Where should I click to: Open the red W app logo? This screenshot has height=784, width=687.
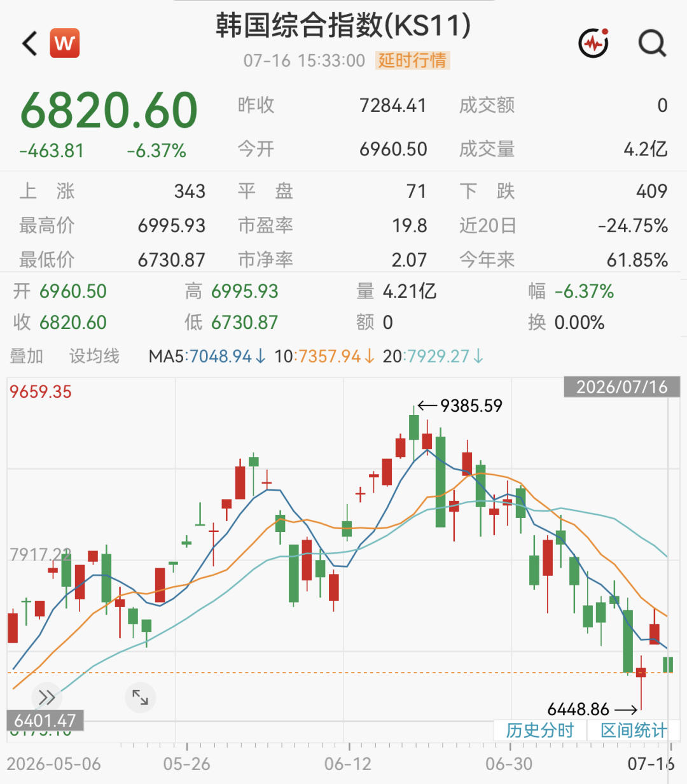64,43
